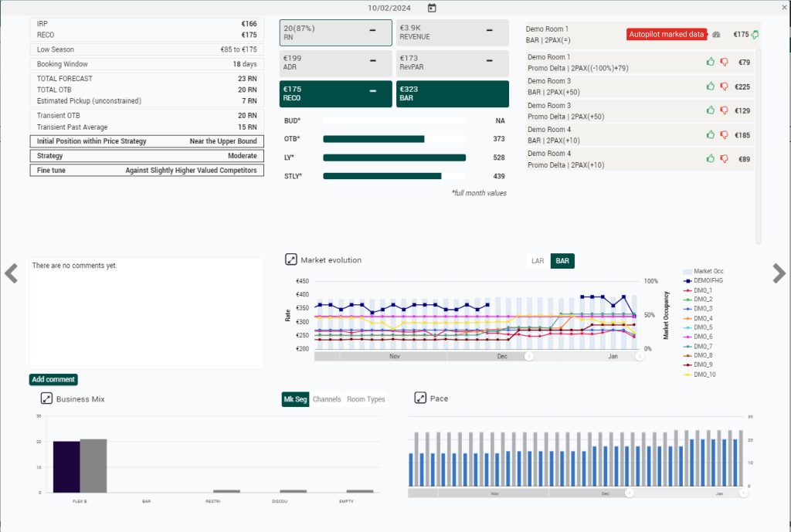Expand the Pace chart
This screenshot has height=532, width=791.
coord(420,398)
